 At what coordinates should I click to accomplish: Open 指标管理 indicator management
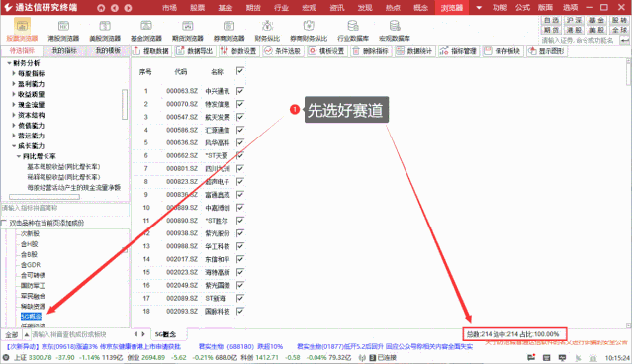click(458, 51)
